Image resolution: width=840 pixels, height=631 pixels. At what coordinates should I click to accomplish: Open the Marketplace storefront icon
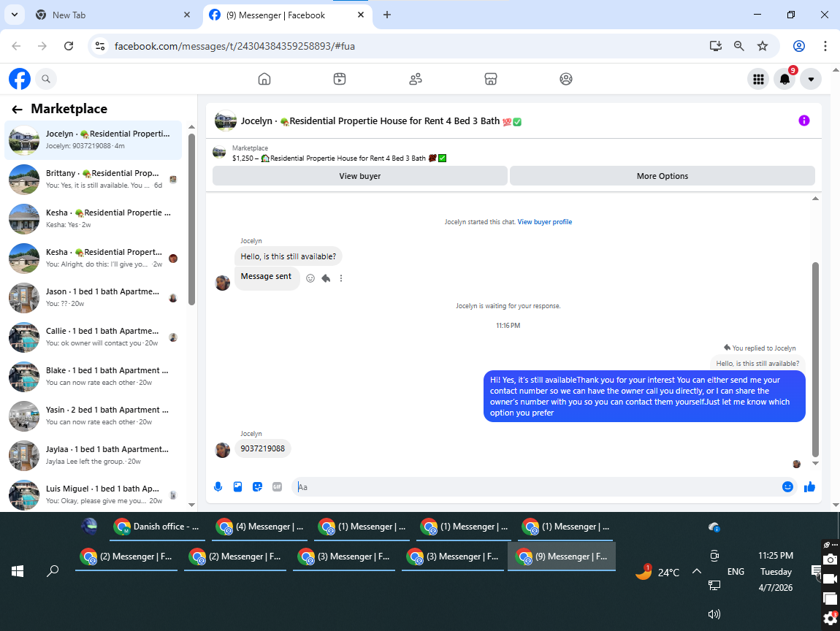[x=491, y=79]
